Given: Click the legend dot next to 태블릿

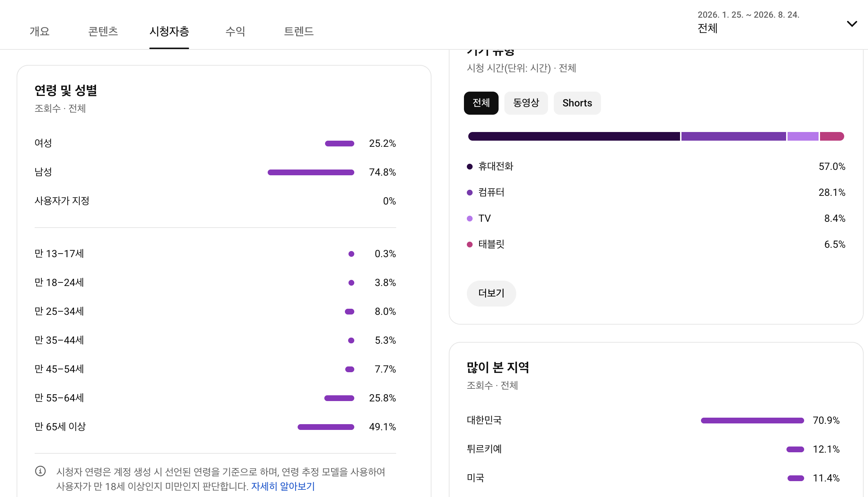Looking at the screenshot, I should click(470, 245).
